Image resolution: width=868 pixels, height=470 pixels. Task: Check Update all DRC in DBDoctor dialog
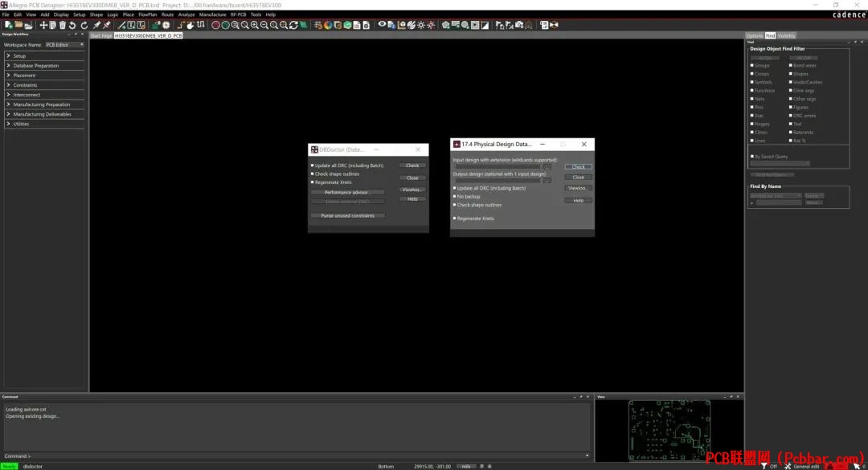coord(312,166)
